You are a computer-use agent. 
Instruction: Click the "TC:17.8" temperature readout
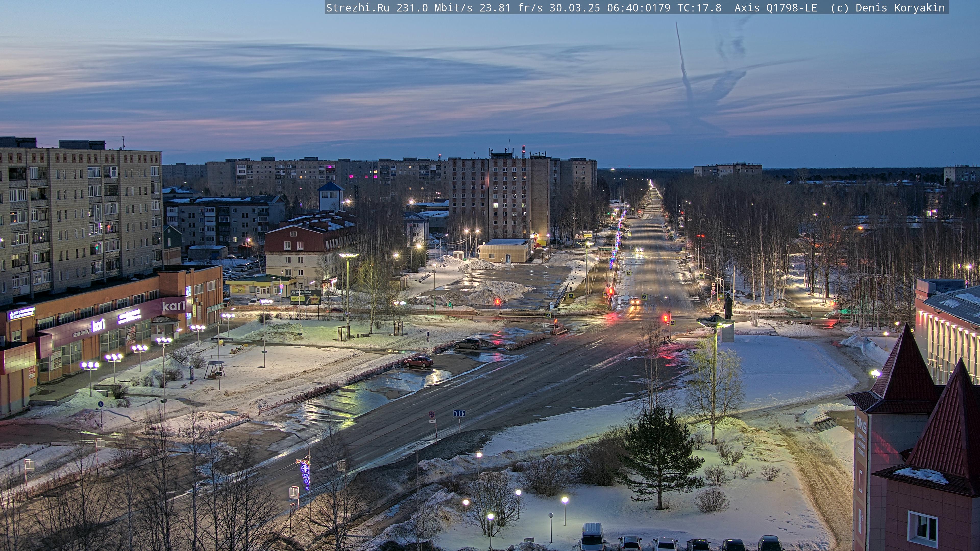pos(699,8)
